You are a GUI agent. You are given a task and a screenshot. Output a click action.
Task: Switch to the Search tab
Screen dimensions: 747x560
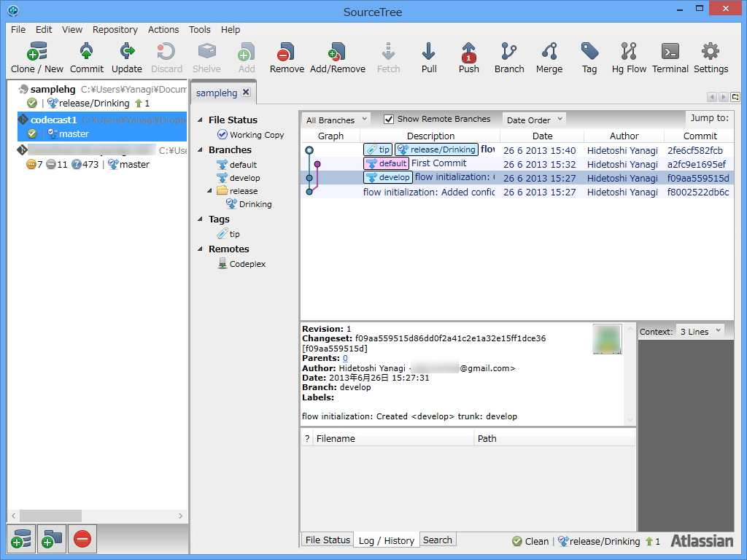point(438,540)
